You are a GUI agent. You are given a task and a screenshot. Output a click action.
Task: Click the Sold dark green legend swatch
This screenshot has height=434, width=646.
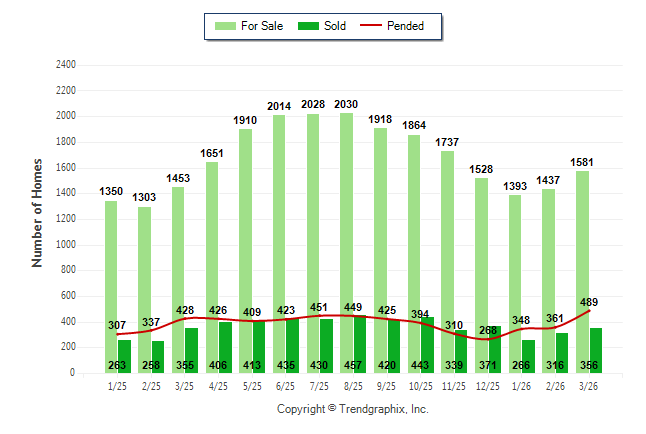(x=307, y=26)
